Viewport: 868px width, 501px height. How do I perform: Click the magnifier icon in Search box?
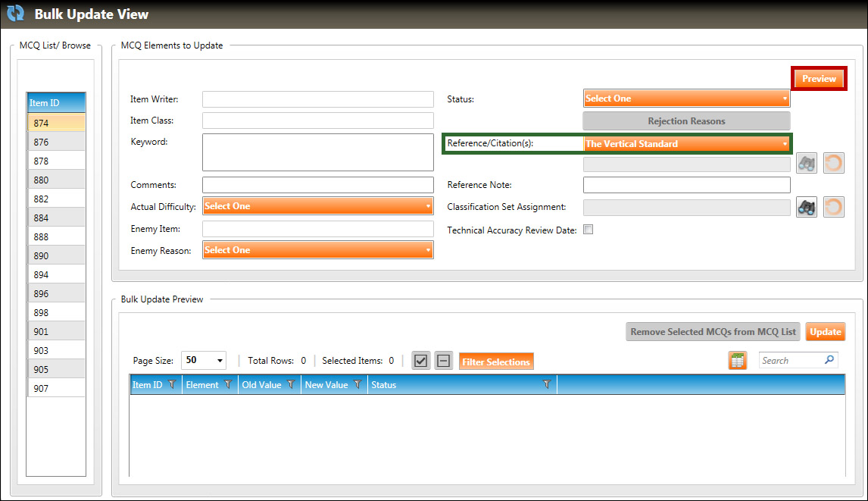[829, 360]
